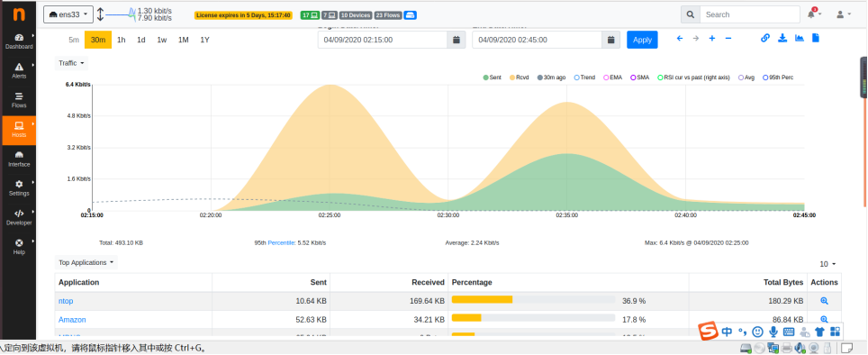Open the user account dropdown
This screenshot has width=868, height=355.
coord(843,14)
